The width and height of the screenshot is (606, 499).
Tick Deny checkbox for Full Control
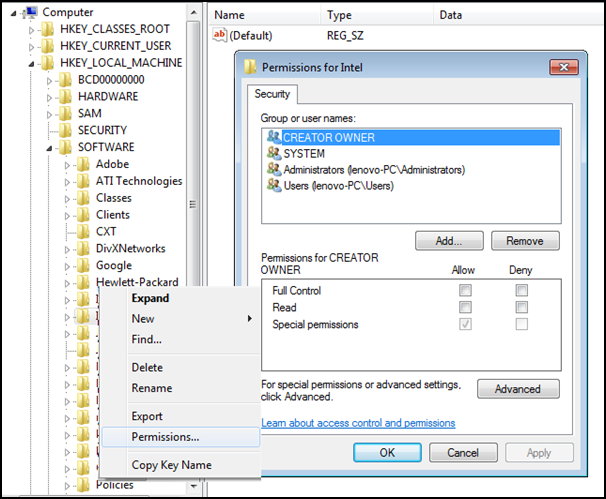[521, 291]
